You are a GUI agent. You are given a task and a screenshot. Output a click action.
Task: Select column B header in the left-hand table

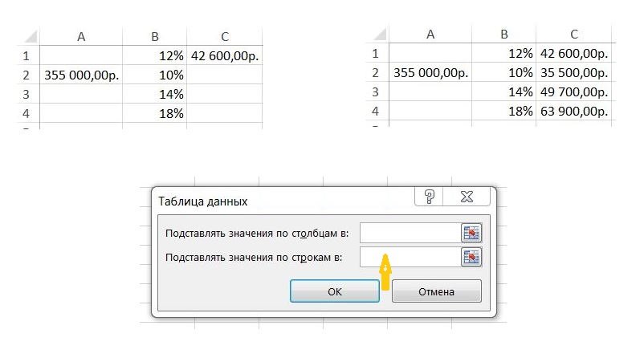click(x=155, y=36)
